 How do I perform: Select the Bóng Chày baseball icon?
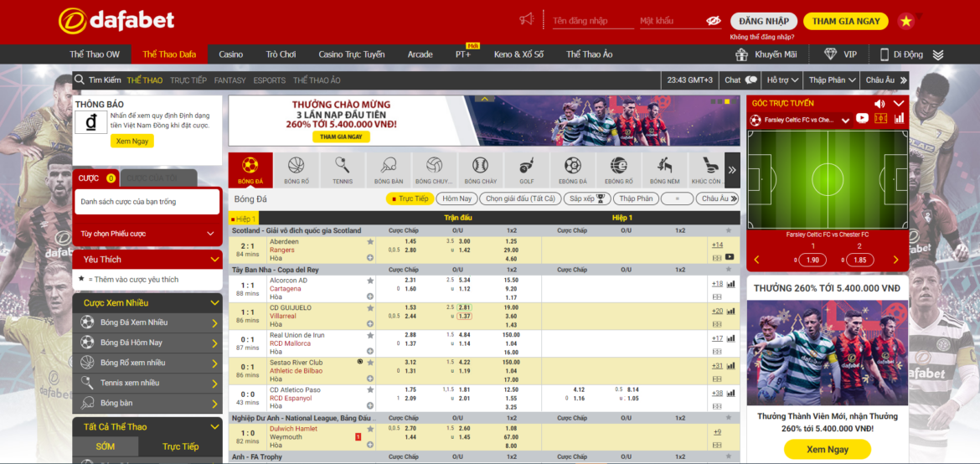pyautogui.click(x=480, y=170)
